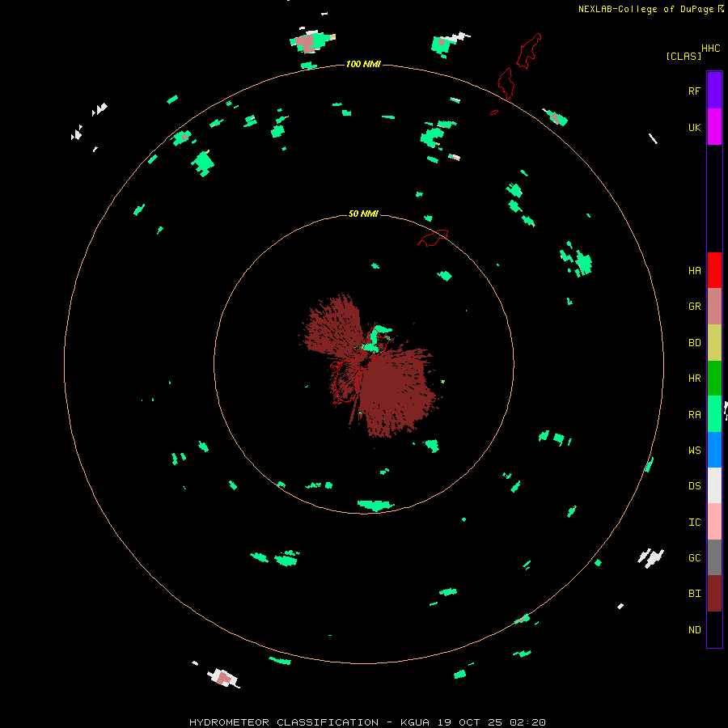Click the UK magenta legend swatch
728x728 pixels.
click(x=714, y=127)
